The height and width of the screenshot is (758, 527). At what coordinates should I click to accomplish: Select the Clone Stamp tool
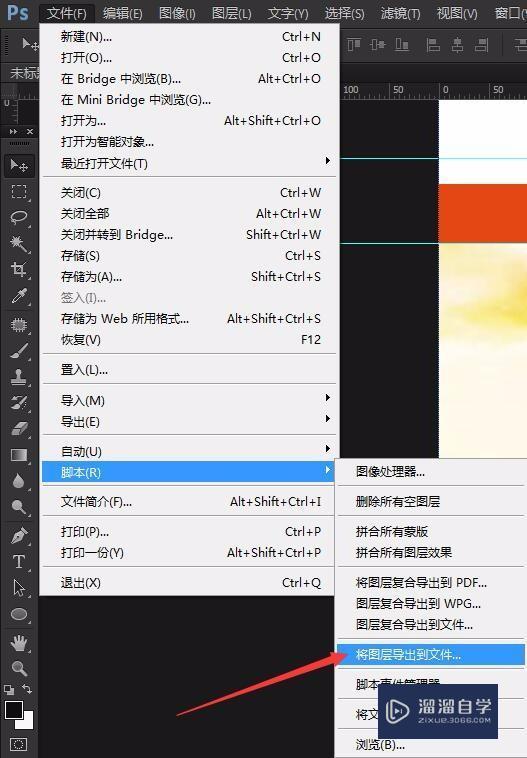click(19, 377)
